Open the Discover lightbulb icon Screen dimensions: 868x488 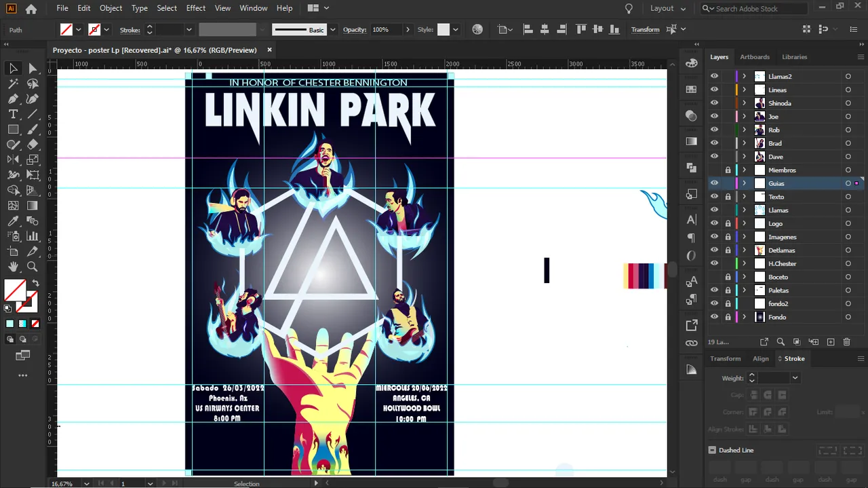629,8
